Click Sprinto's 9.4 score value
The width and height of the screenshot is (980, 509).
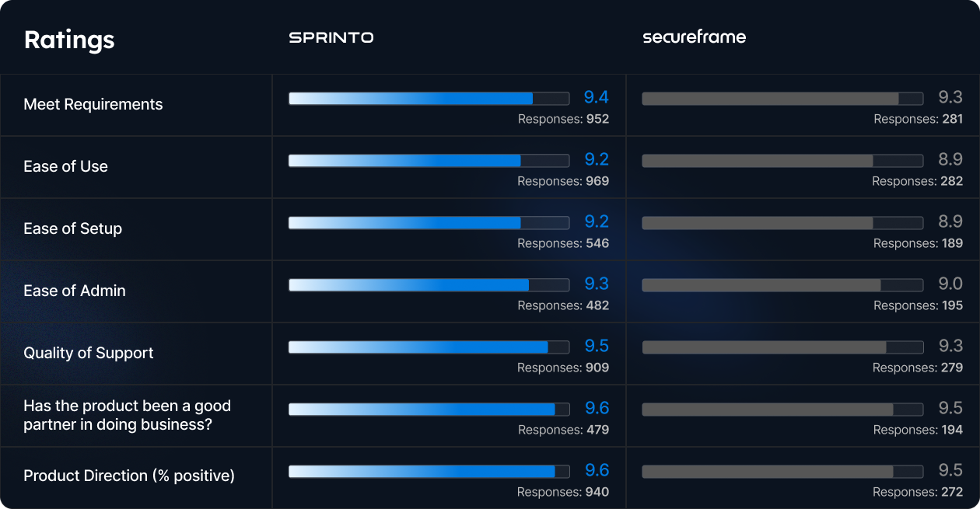596,97
